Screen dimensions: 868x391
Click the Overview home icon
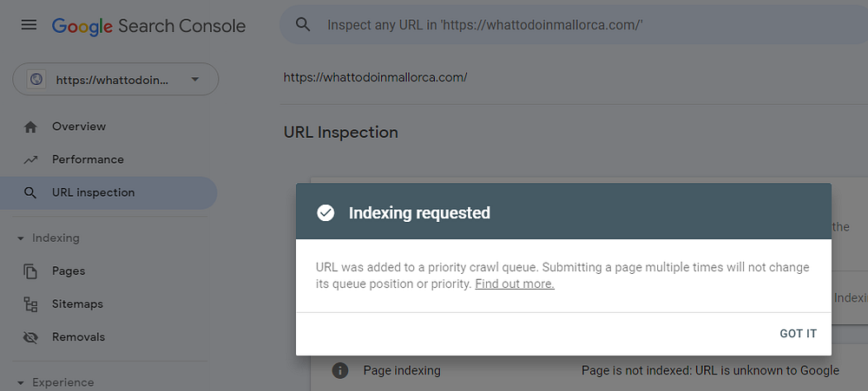[31, 127]
